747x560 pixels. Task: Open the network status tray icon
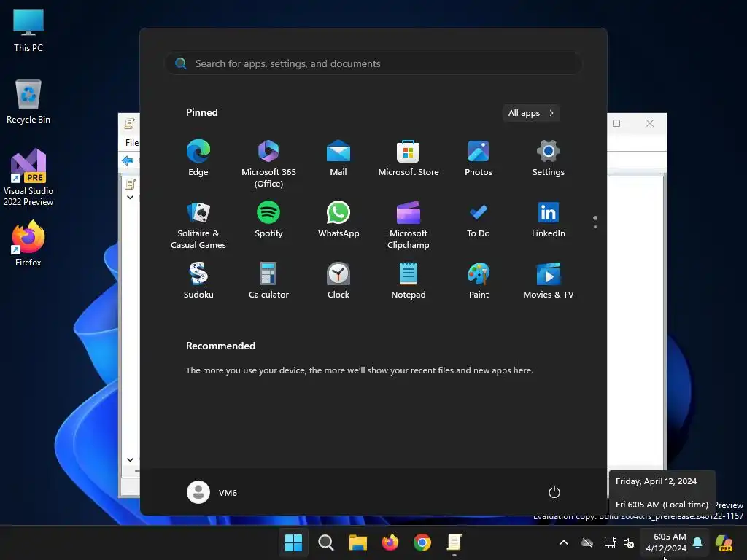pos(610,542)
